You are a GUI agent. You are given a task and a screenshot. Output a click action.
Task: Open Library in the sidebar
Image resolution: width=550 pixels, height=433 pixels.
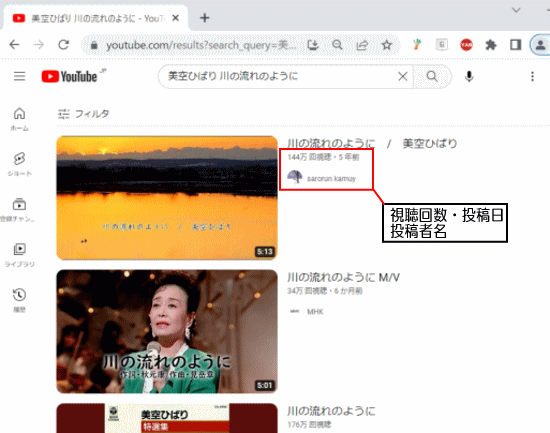[x=19, y=255]
